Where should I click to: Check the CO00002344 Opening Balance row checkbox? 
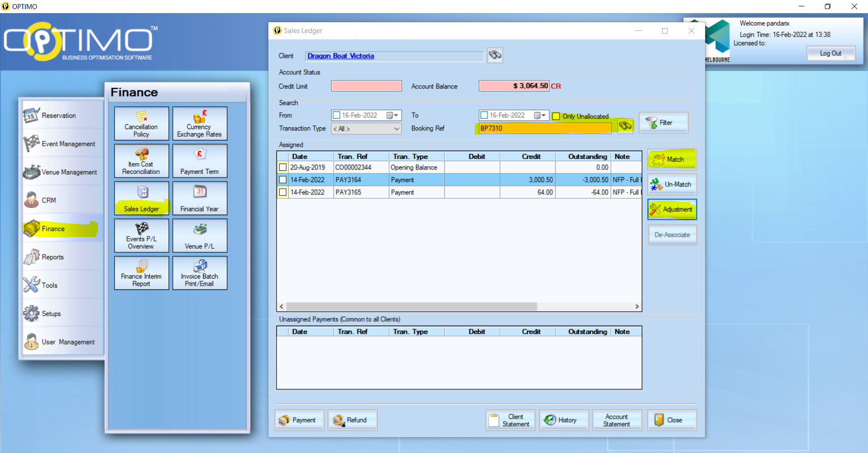283,167
